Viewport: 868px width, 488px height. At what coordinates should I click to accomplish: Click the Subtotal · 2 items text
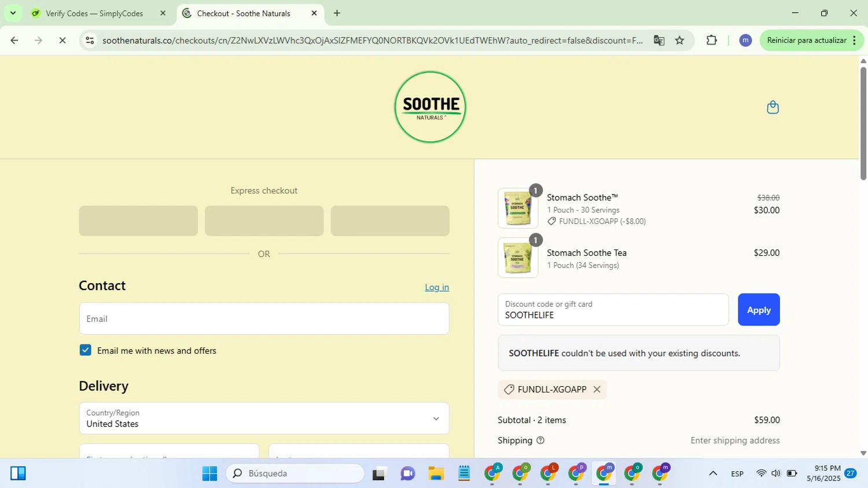[532, 420]
